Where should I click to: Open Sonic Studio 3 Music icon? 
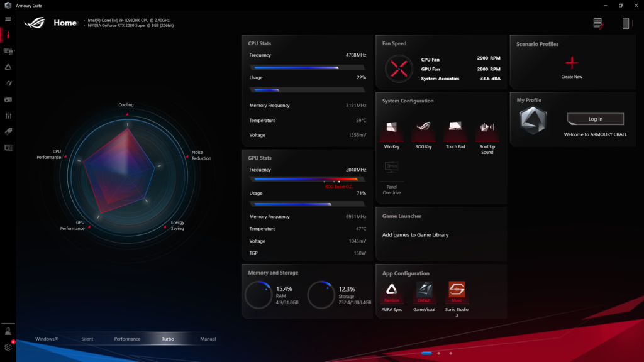point(457,292)
